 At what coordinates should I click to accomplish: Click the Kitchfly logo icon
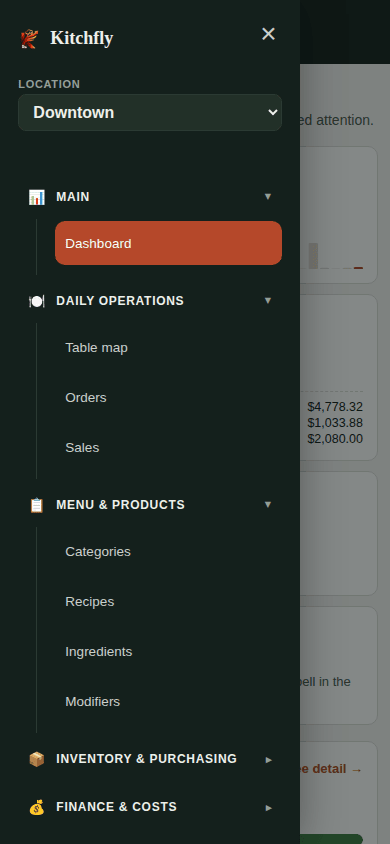coord(29,39)
